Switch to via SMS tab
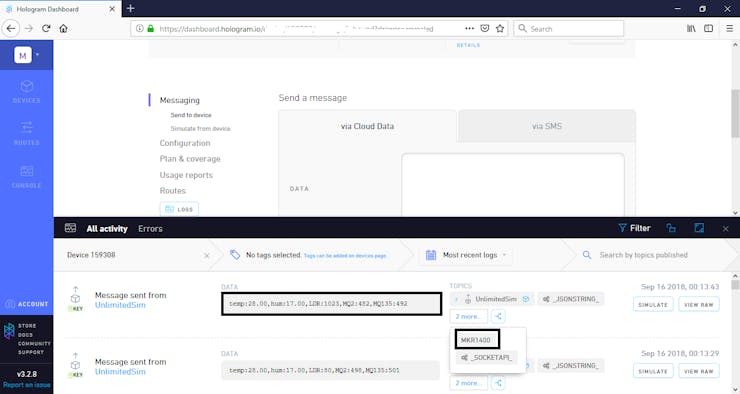The height and width of the screenshot is (394, 740). pos(547,126)
